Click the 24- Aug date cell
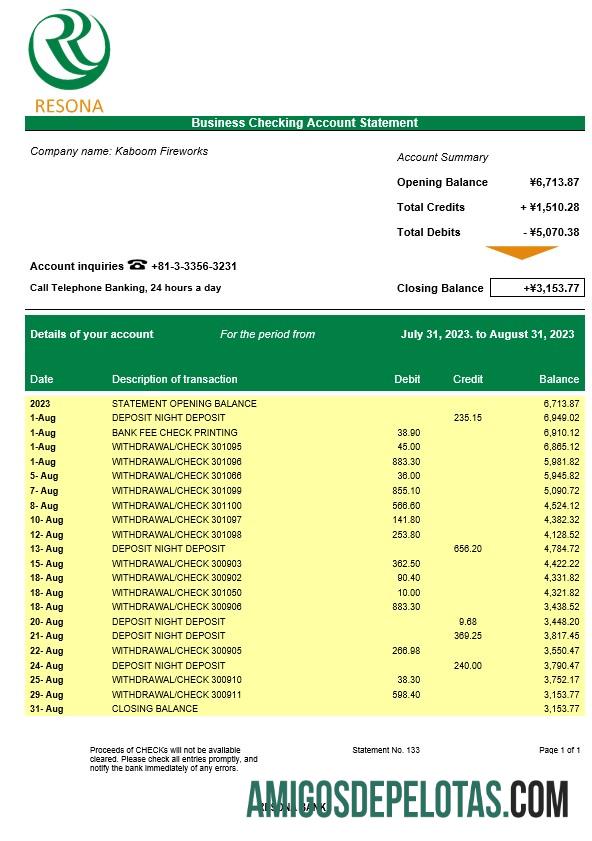 click(x=47, y=666)
